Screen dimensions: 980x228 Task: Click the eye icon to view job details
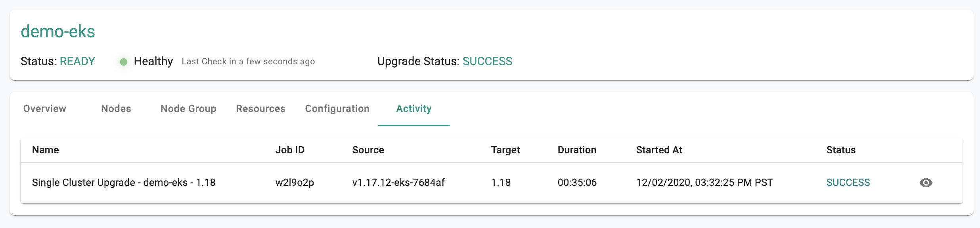[926, 183]
